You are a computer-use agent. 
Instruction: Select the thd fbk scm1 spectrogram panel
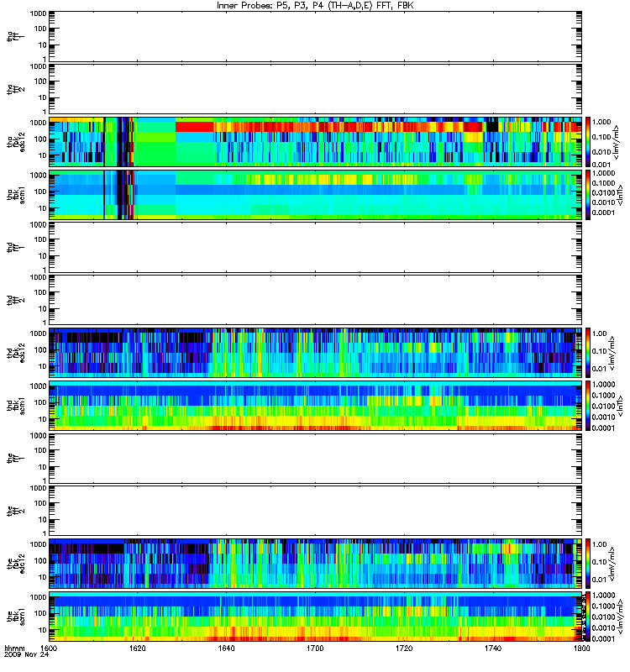coord(316,406)
